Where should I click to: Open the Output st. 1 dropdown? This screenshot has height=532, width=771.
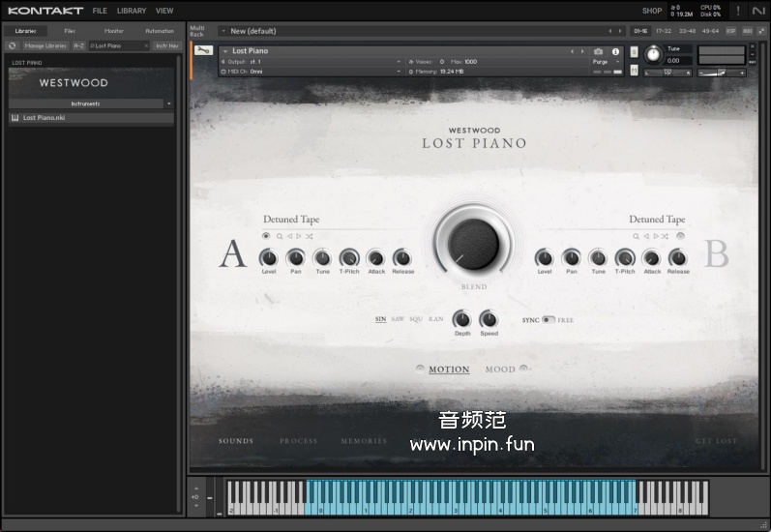coord(399,62)
